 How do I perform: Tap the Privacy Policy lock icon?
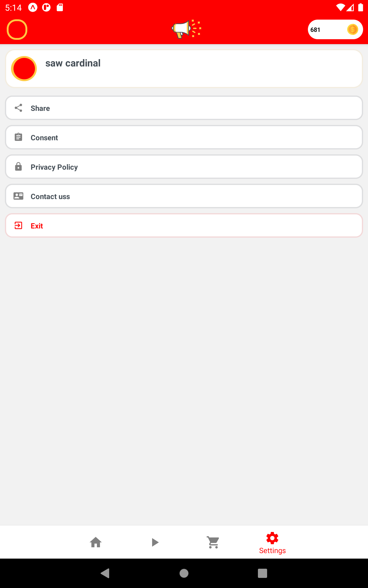[x=18, y=167]
